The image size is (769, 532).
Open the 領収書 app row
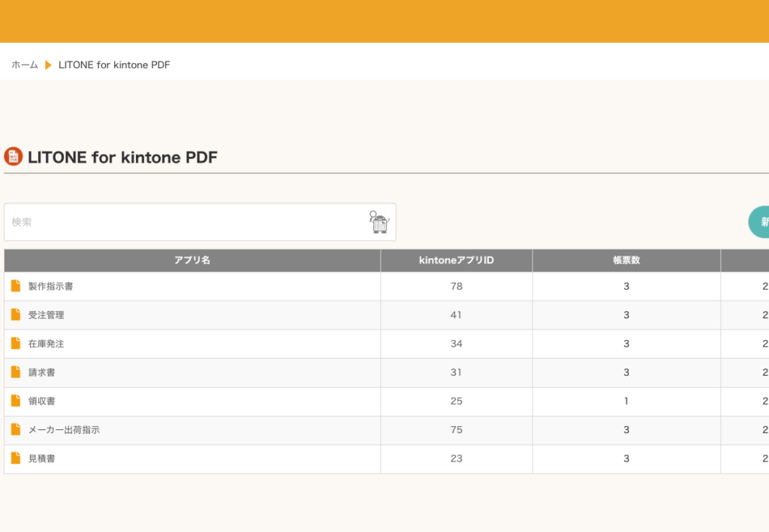[387, 401]
